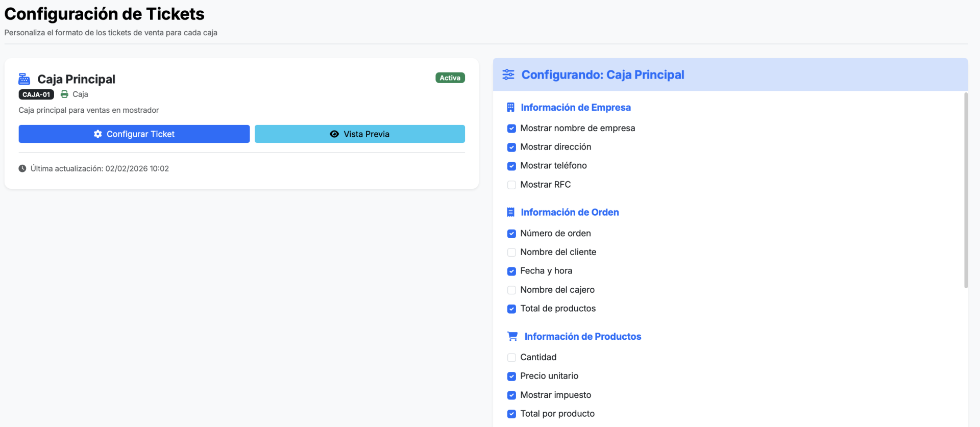
Task: Click the clock icon near Última actualización
Action: (22, 168)
